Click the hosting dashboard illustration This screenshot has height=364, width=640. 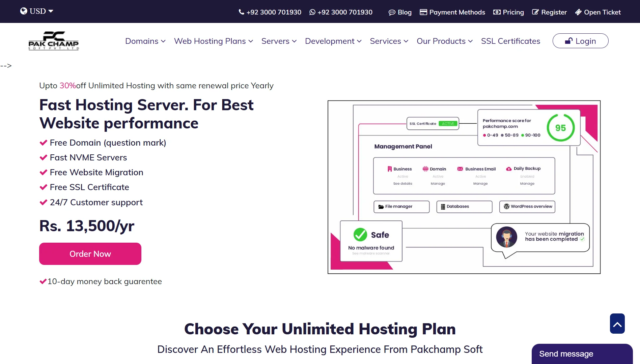click(464, 187)
